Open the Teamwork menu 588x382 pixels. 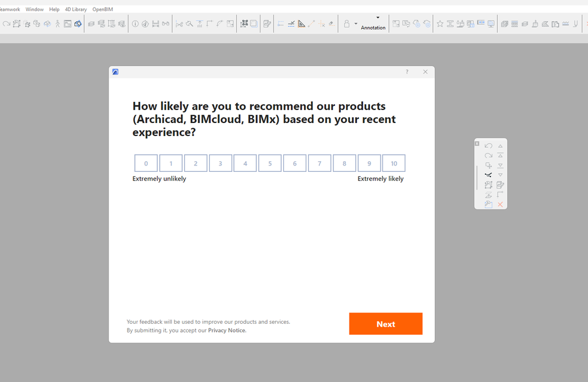pos(10,9)
